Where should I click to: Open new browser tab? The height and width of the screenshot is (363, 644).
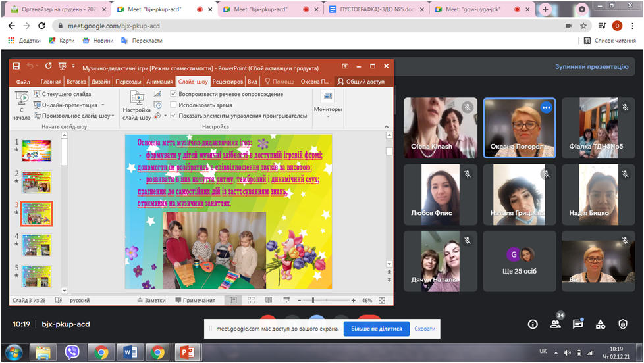click(545, 9)
